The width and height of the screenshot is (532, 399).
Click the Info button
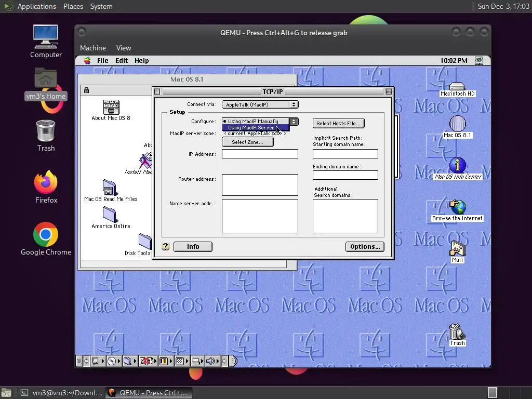point(193,247)
